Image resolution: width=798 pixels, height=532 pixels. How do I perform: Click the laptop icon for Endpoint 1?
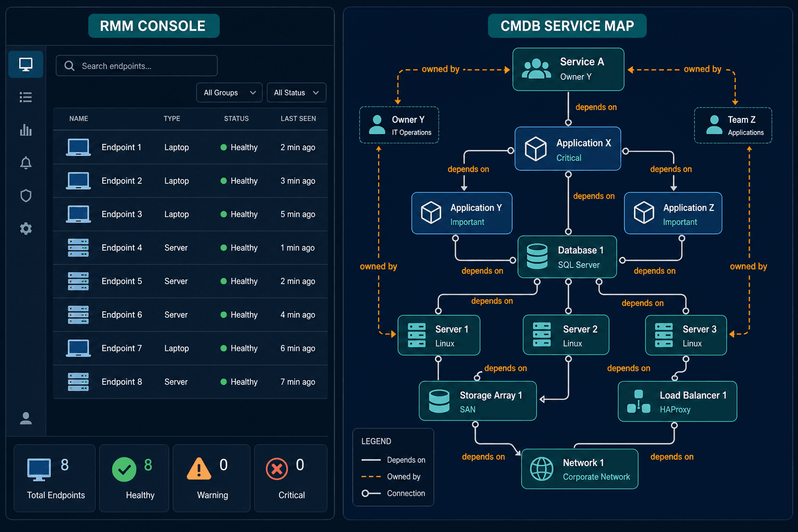[x=78, y=148]
